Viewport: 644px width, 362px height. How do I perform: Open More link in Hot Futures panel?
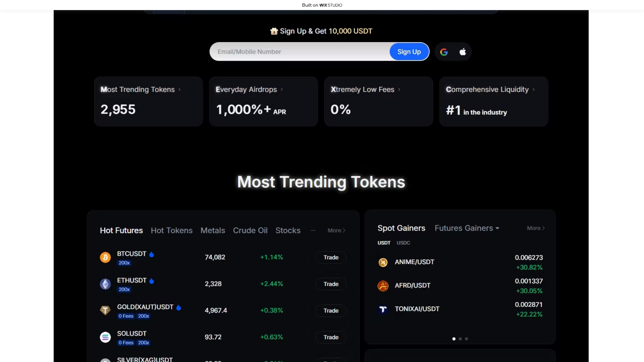tap(336, 231)
